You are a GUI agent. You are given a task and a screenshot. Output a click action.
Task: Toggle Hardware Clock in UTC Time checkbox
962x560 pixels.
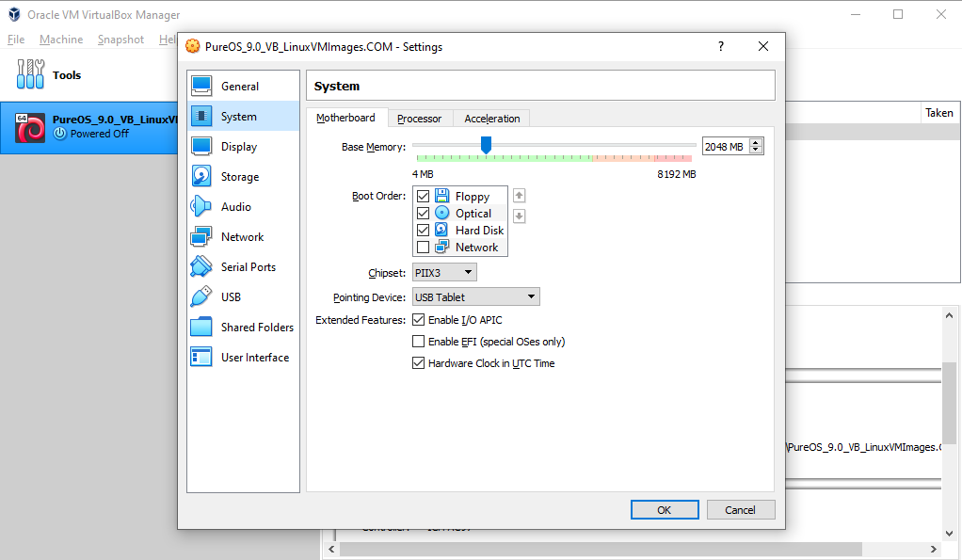click(x=419, y=363)
